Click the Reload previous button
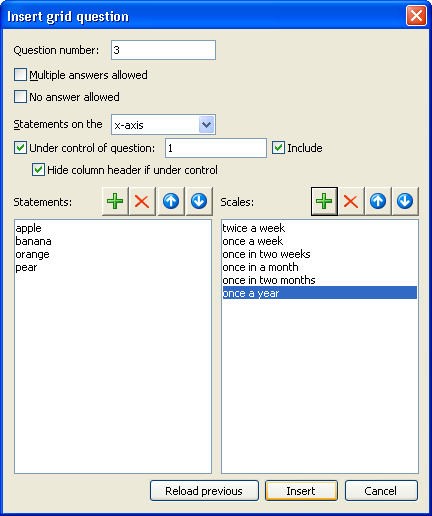432x516 pixels. tap(204, 491)
